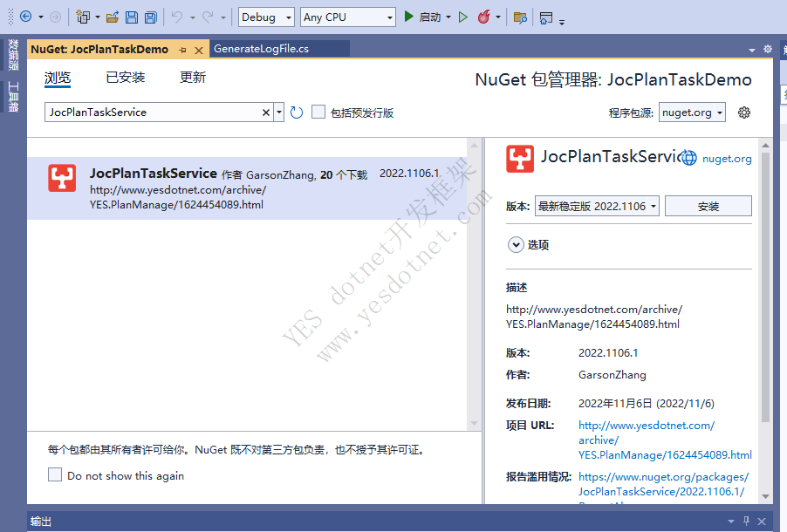787x532 pixels.
Task: Open Any CPU platform dropdown
Action: (x=348, y=17)
